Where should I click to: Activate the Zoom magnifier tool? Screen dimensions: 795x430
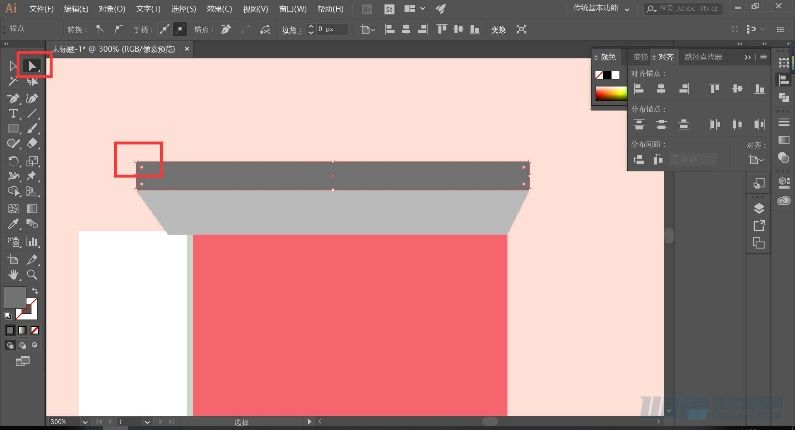click(33, 273)
